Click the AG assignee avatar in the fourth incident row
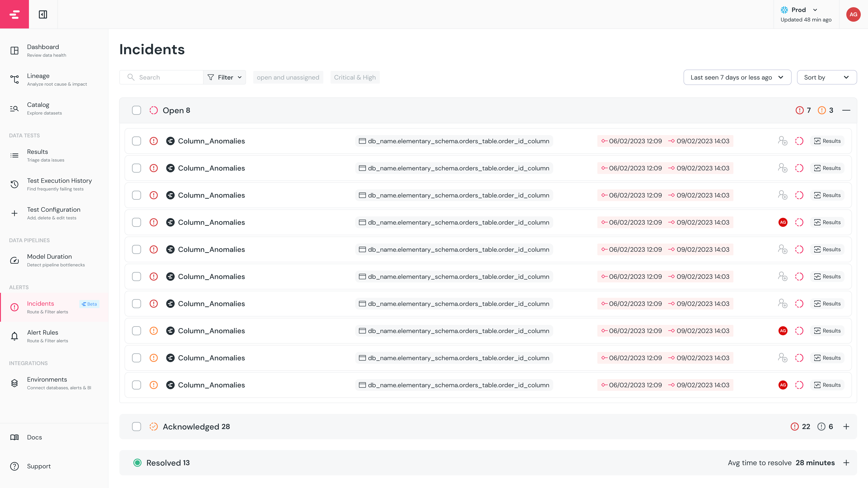868x488 pixels. click(783, 222)
